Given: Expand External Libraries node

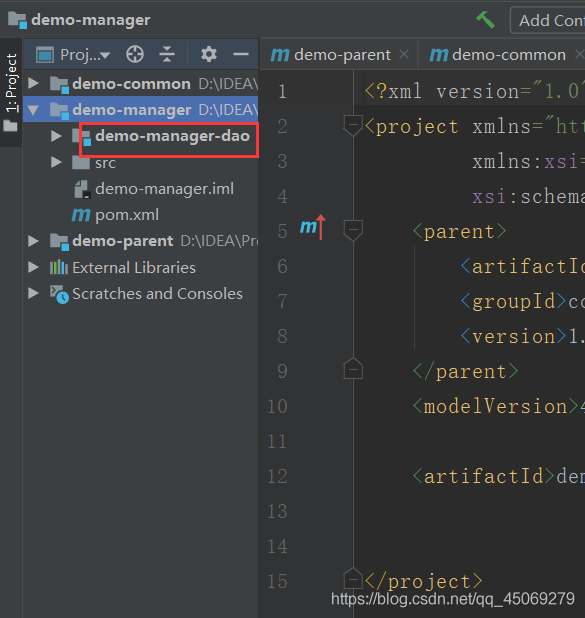Looking at the screenshot, I should click(x=34, y=268).
